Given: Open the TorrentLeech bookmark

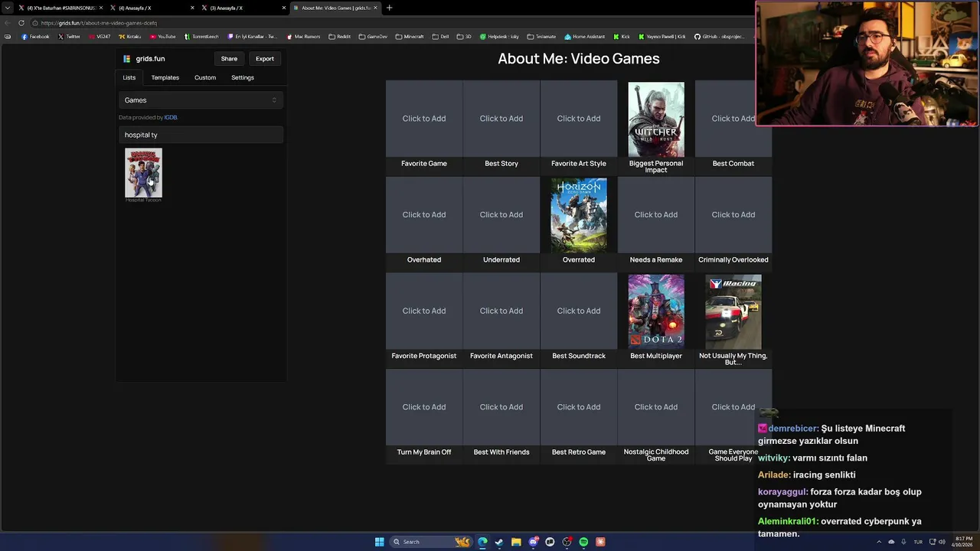Looking at the screenshot, I should pos(201,37).
